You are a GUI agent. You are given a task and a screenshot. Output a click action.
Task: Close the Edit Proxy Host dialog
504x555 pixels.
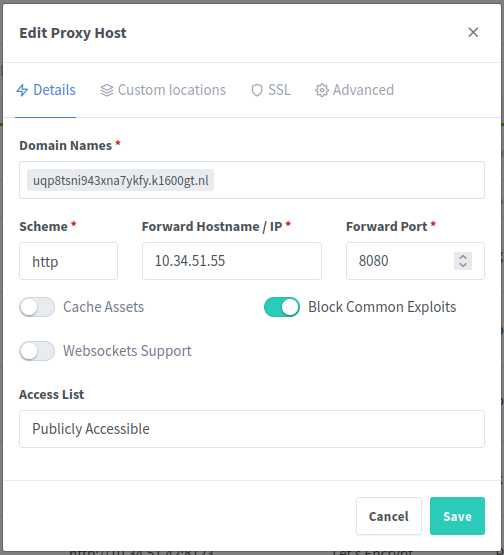click(x=473, y=32)
